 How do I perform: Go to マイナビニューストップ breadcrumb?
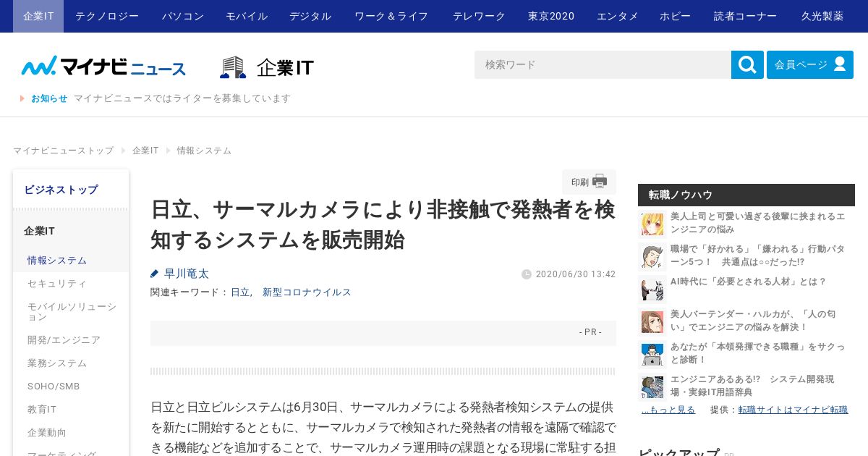(64, 151)
